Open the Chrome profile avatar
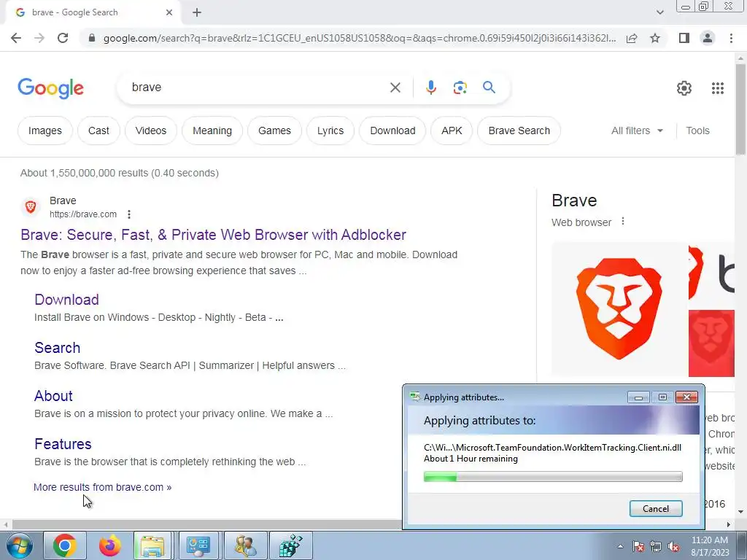Image resolution: width=747 pixels, height=560 pixels. [x=708, y=38]
